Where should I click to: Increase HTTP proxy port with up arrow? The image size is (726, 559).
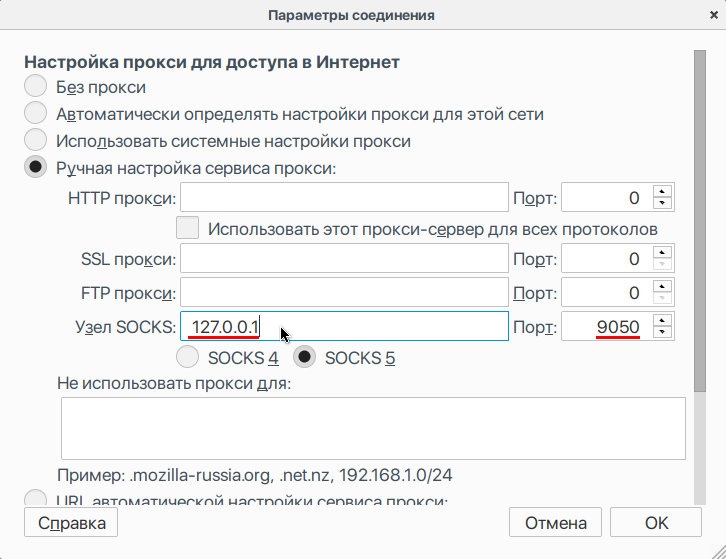coord(662,190)
